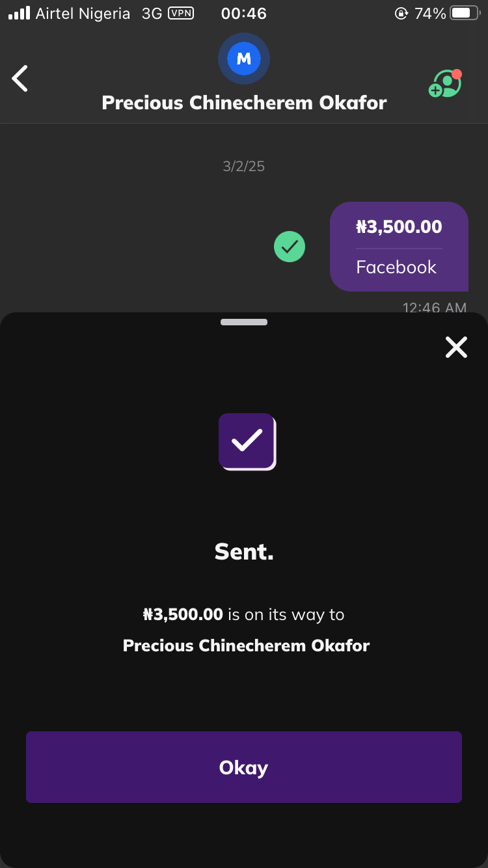This screenshot has width=488, height=868.
Task: Tap the 3/2/25 date separator
Action: [244, 166]
